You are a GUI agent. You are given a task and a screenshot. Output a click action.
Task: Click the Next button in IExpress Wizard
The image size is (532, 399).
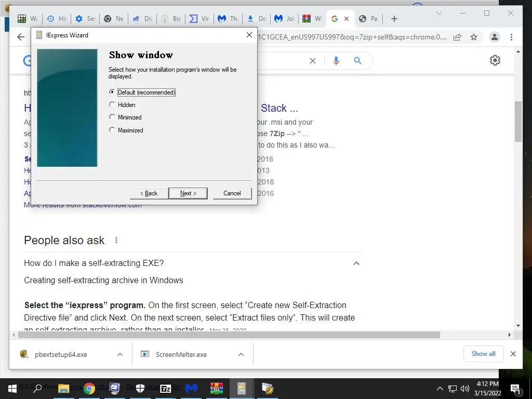(x=188, y=193)
